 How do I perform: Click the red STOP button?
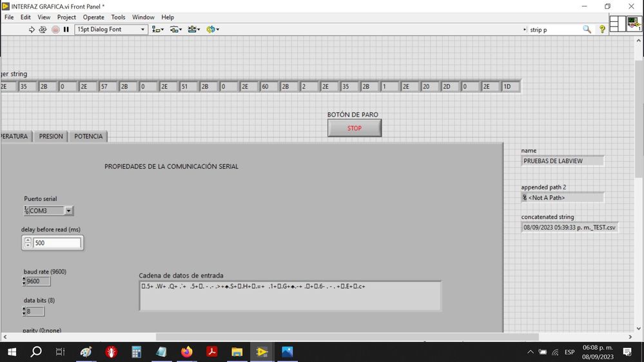(x=355, y=128)
